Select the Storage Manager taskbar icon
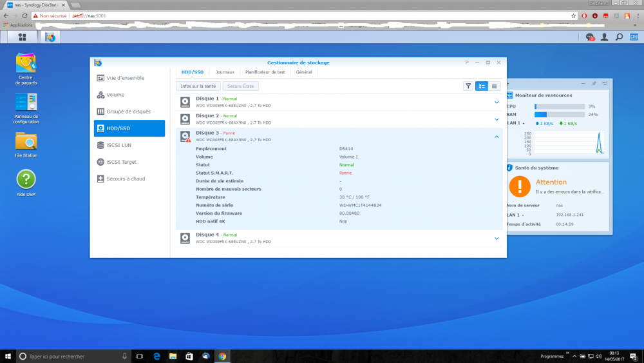The height and width of the screenshot is (363, 644). 50,37
